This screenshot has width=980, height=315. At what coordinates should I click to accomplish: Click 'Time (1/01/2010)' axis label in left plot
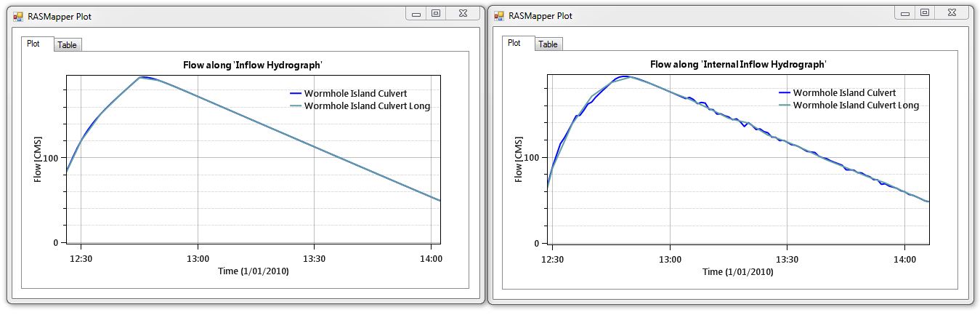click(254, 271)
